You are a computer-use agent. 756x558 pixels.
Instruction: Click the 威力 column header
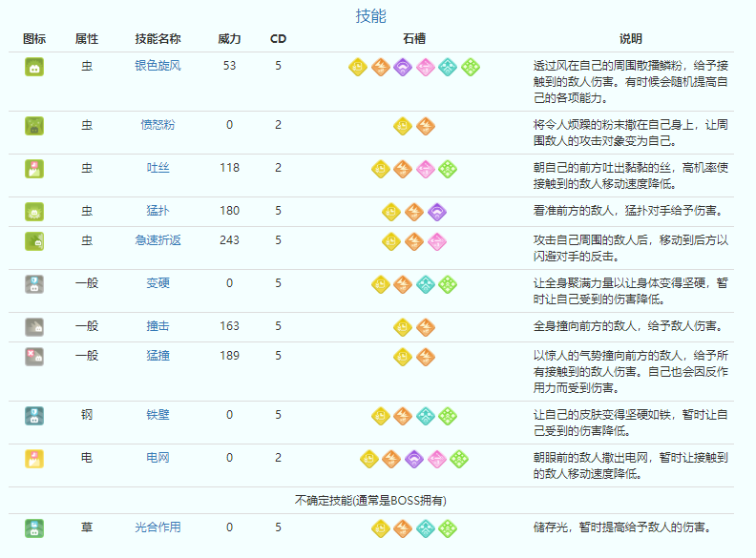pyautogui.click(x=229, y=39)
